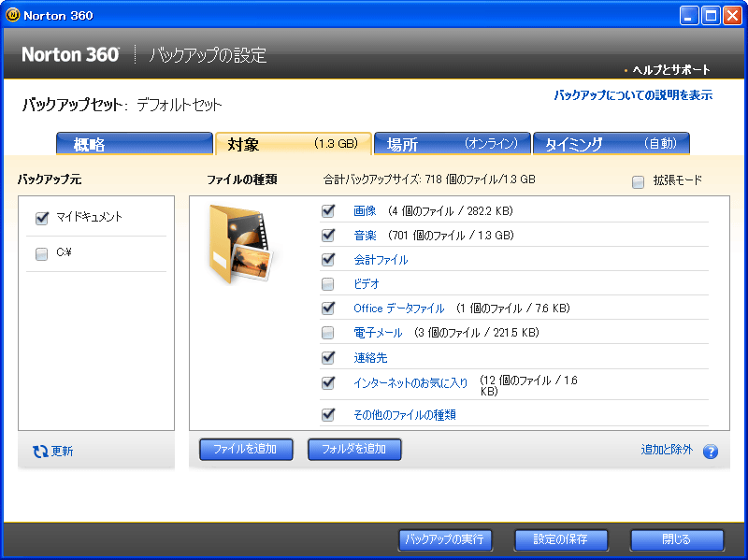Viewport: 748px width, 560px height.
Task: Open バックアップについての説明を表示 link
Action: point(633,95)
